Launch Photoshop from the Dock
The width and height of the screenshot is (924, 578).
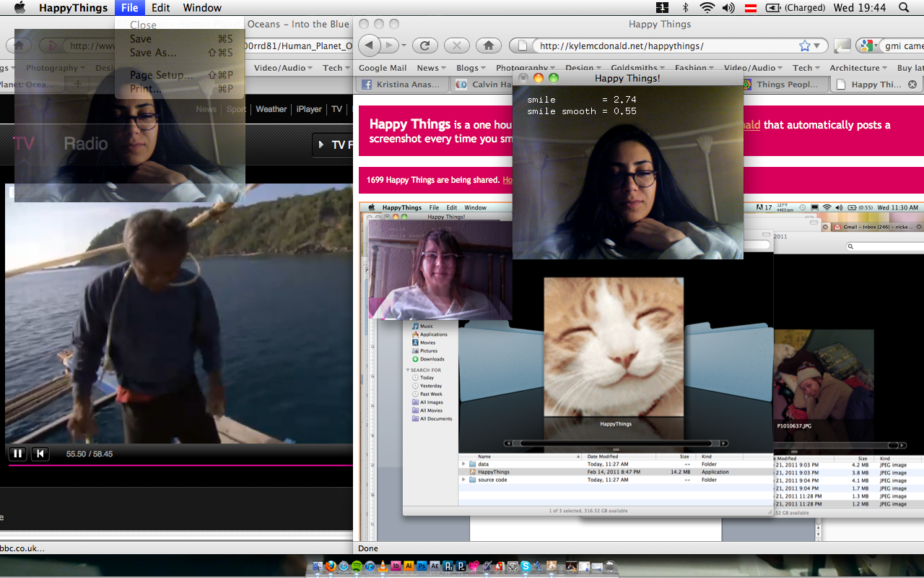click(422, 566)
